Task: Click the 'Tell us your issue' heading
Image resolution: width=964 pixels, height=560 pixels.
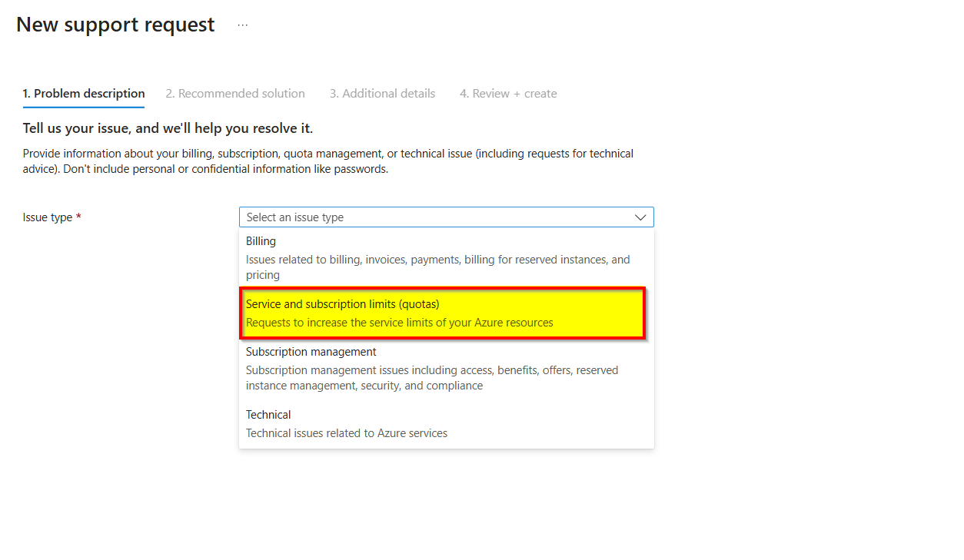Action: click(x=168, y=128)
